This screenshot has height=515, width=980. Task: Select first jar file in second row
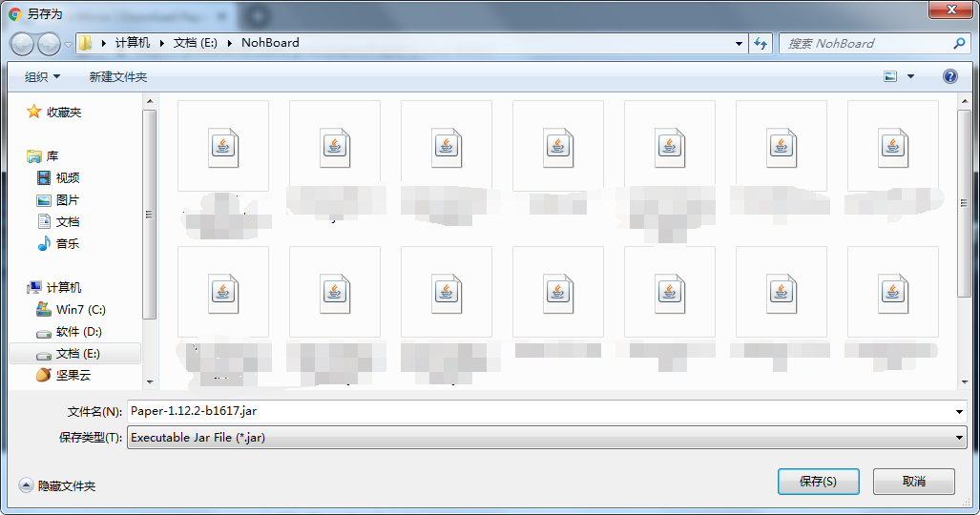point(223,293)
